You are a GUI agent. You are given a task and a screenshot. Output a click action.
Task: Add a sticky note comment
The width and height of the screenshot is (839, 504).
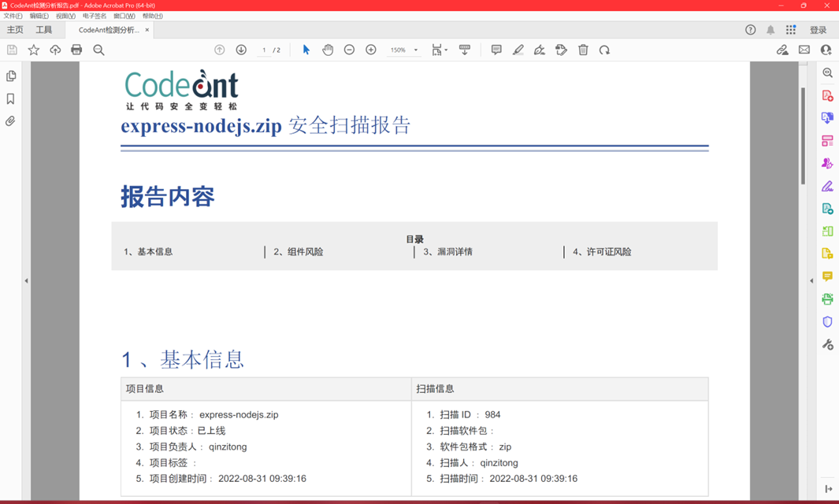tap(496, 50)
